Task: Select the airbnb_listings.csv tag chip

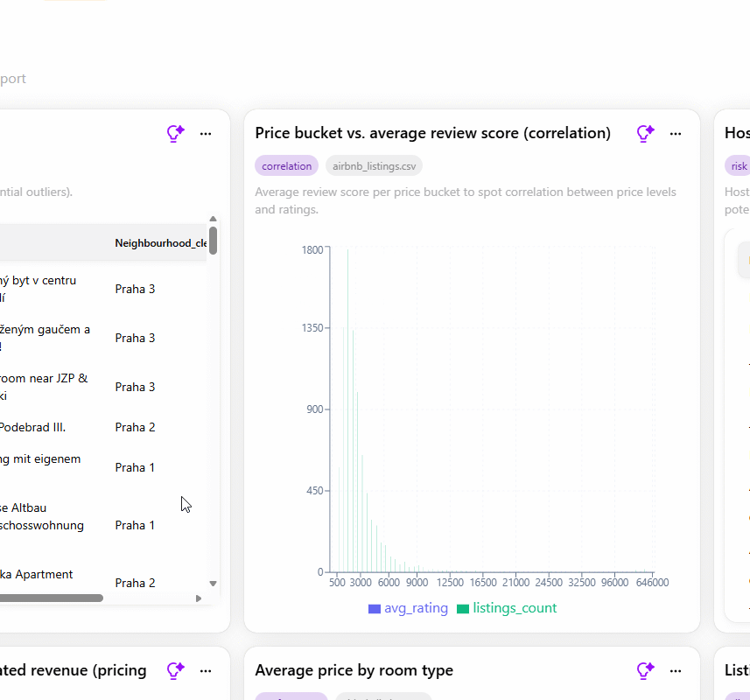Action: (374, 166)
